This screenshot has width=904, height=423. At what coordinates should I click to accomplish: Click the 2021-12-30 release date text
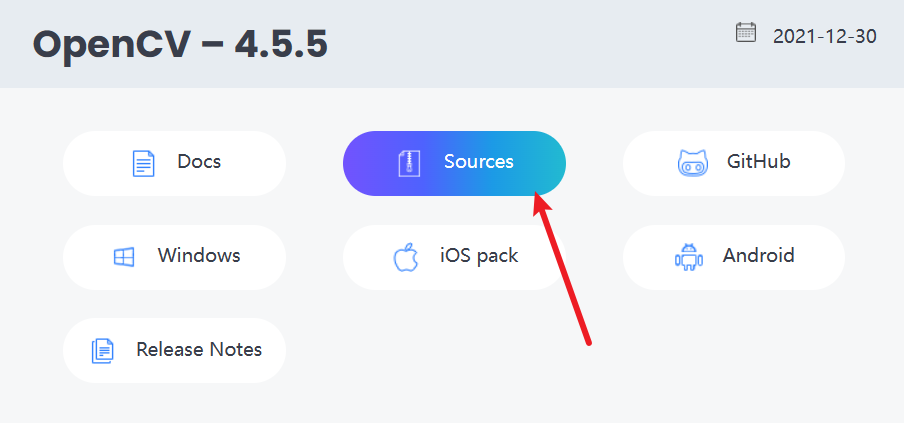pyautogui.click(x=825, y=37)
